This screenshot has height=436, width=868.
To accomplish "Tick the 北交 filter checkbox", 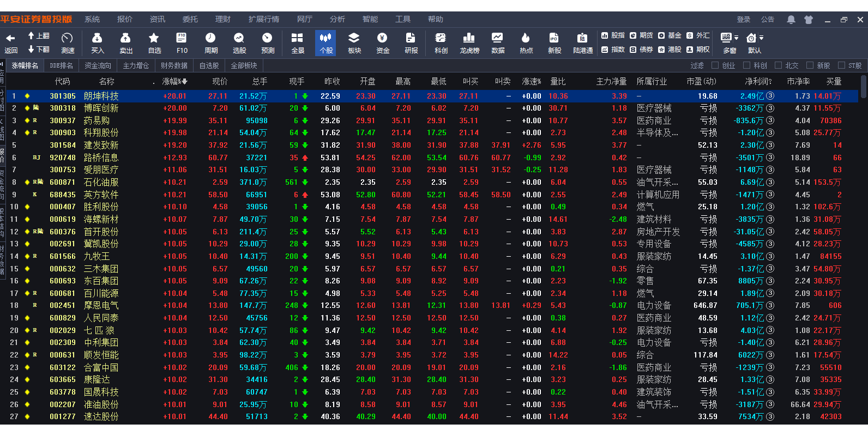I will point(778,65).
